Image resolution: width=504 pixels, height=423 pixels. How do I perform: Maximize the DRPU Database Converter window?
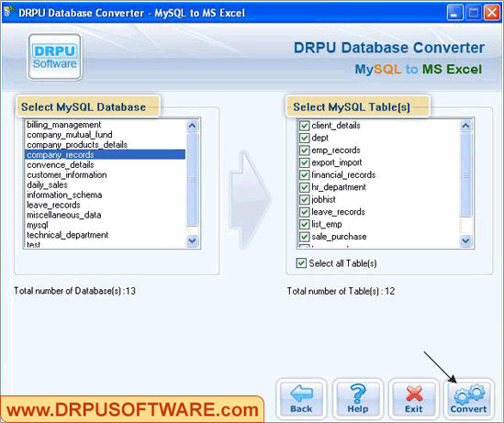pyautogui.click(x=474, y=13)
